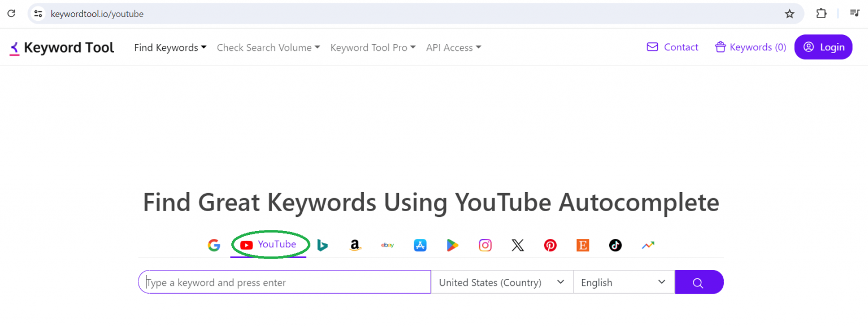Viewport: 868px width, 327px height.
Task: Click the keyword search input field
Action: point(285,282)
